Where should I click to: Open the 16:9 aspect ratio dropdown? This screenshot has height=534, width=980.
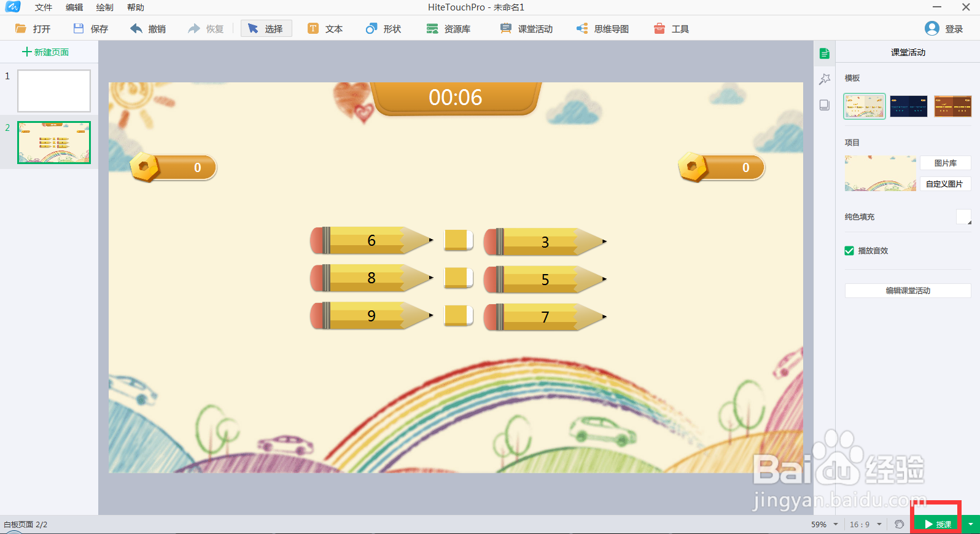pos(879,524)
